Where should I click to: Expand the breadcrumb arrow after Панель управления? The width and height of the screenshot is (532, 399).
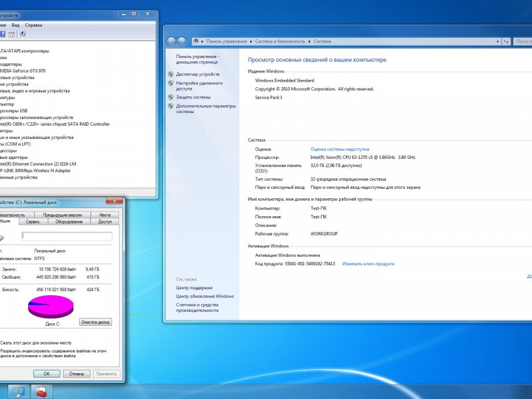pos(251,41)
